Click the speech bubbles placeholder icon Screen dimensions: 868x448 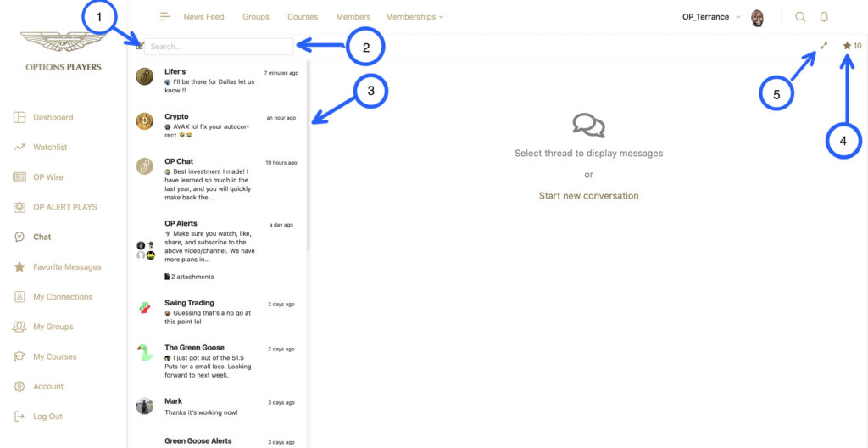[588, 126]
